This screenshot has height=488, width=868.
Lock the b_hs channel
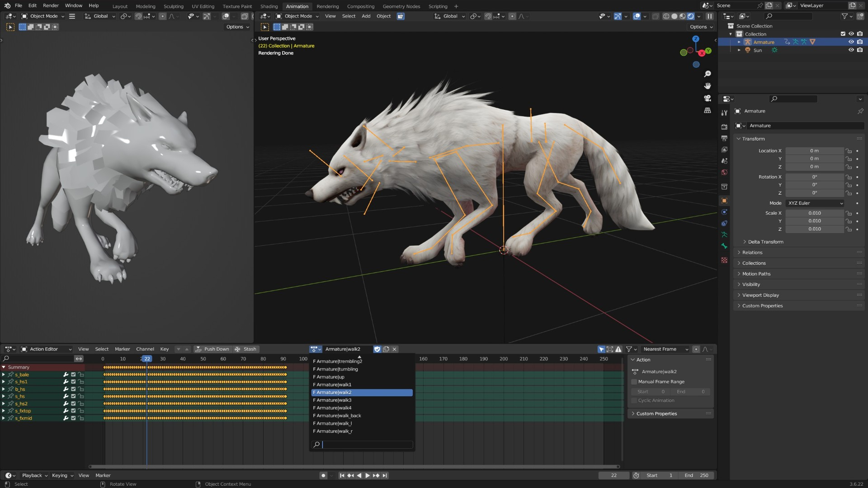pyautogui.click(x=81, y=389)
